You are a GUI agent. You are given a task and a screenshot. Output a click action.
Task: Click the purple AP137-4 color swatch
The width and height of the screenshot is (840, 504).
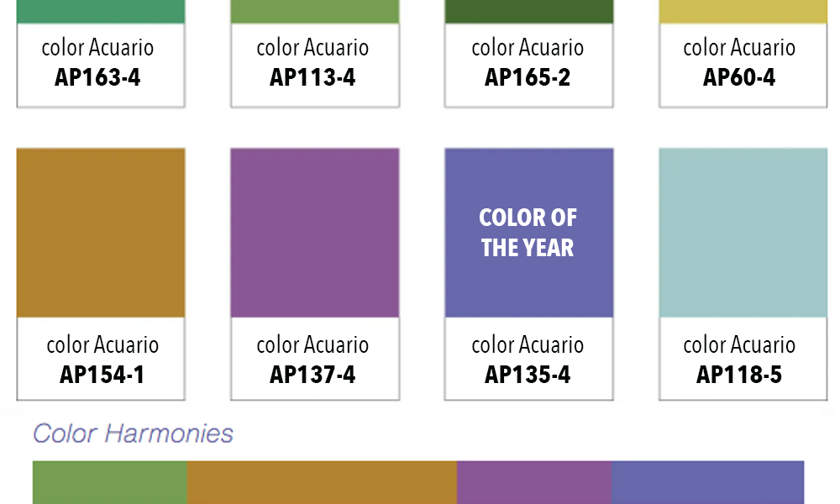click(x=315, y=233)
